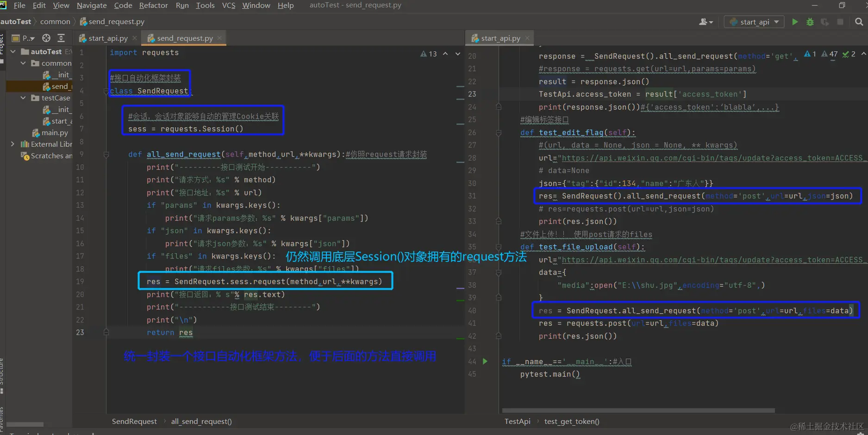
Task: Open the Tools menu
Action: coord(205,6)
